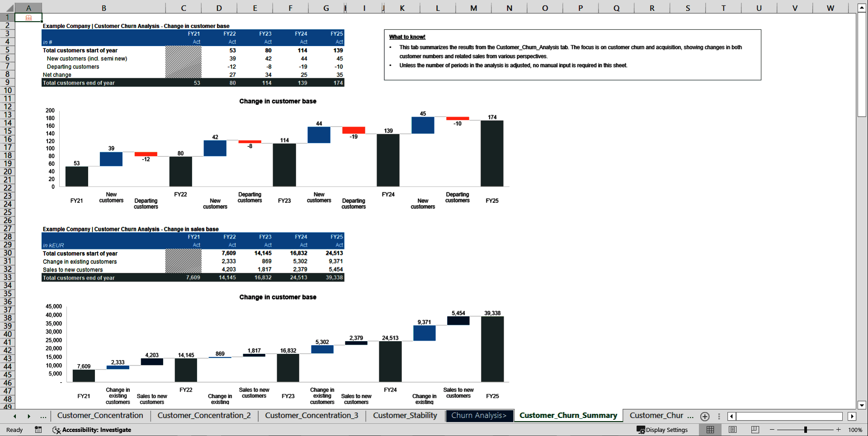The height and width of the screenshot is (436, 868).
Task: Open the Customer_Concentration_2 sheet
Action: [x=204, y=416]
